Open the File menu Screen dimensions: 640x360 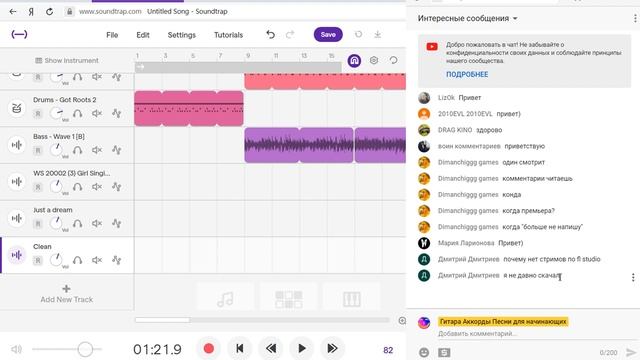112,35
